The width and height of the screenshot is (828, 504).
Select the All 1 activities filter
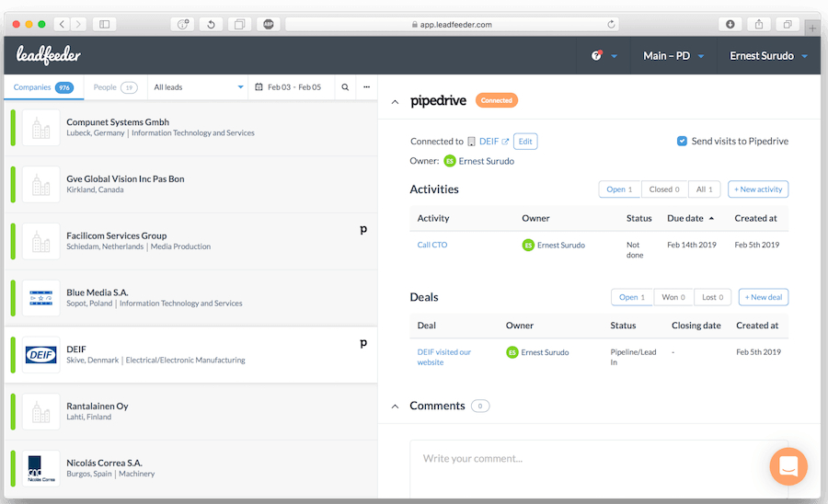click(705, 189)
